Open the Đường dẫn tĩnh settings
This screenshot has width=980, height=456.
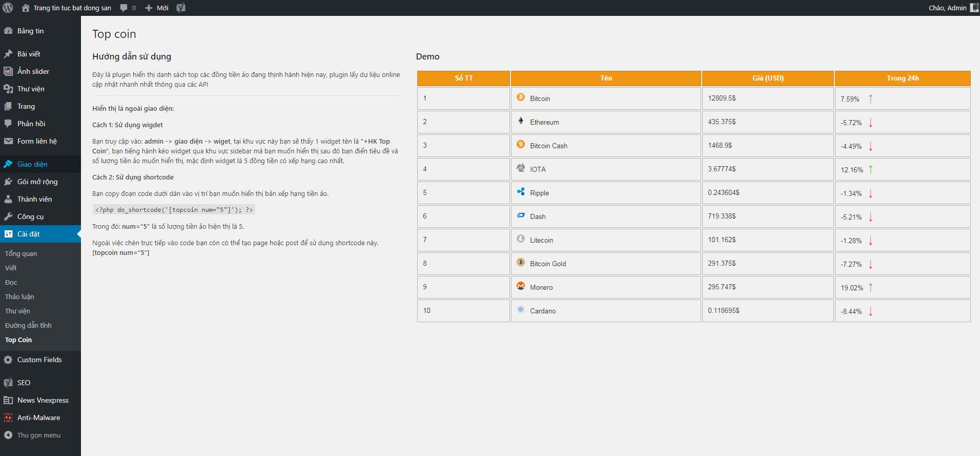pos(28,325)
